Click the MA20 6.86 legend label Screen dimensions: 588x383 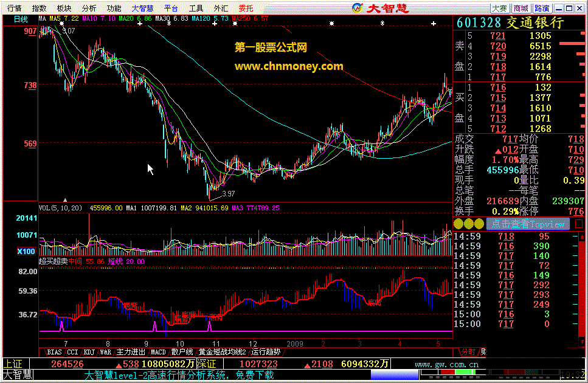[x=135, y=18]
